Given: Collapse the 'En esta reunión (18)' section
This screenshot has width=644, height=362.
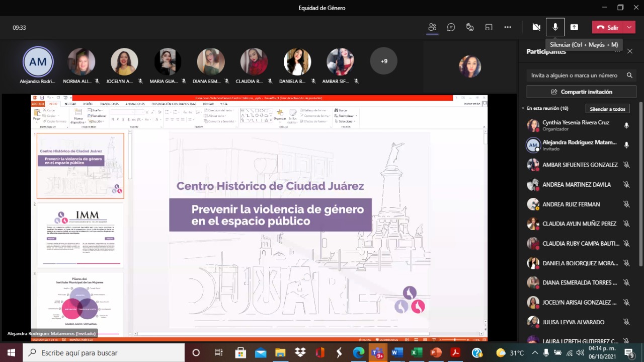Looking at the screenshot, I should point(523,108).
